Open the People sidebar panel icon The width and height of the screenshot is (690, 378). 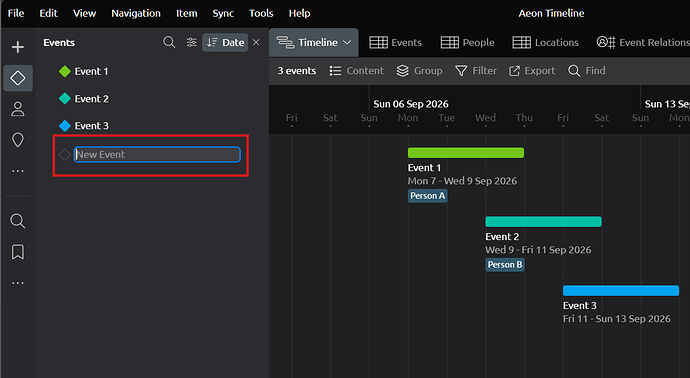[18, 109]
